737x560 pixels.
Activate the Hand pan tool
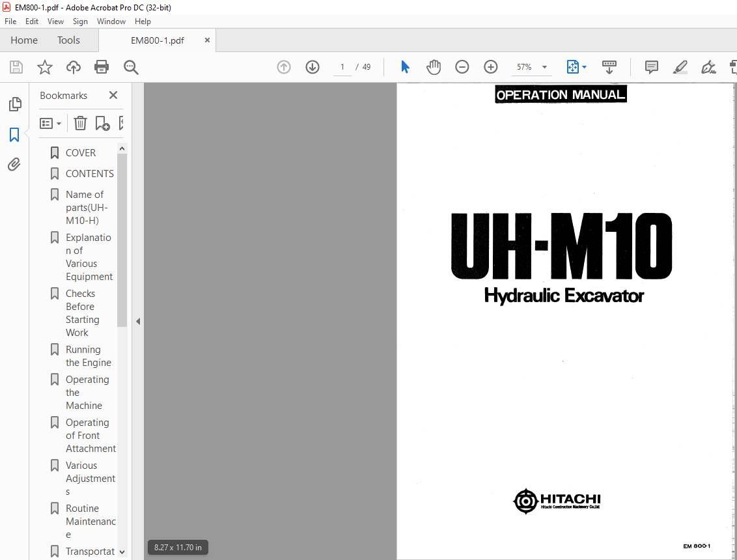434,67
